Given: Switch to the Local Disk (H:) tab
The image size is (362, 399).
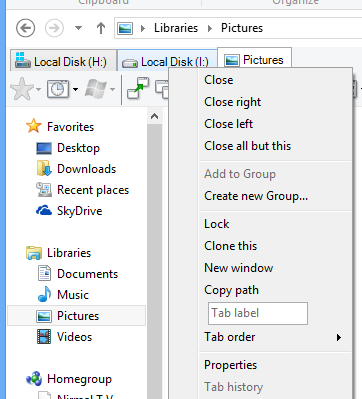Looking at the screenshot, I should click(63, 61).
